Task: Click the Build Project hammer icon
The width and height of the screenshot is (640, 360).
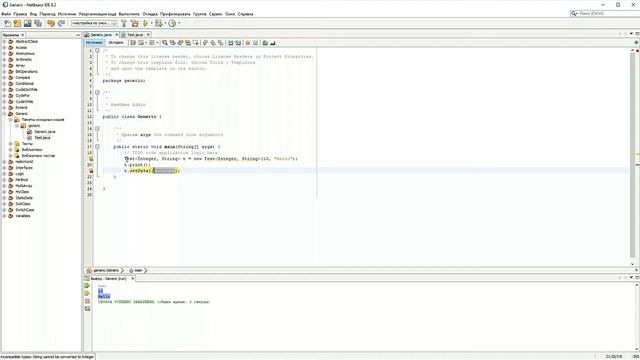Action: (124, 24)
